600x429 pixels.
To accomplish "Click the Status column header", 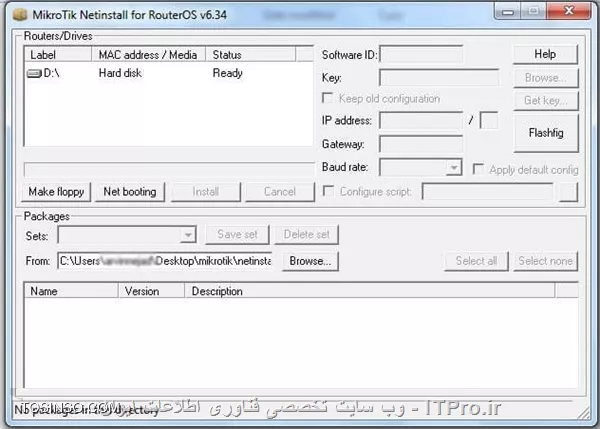I will tap(251, 55).
